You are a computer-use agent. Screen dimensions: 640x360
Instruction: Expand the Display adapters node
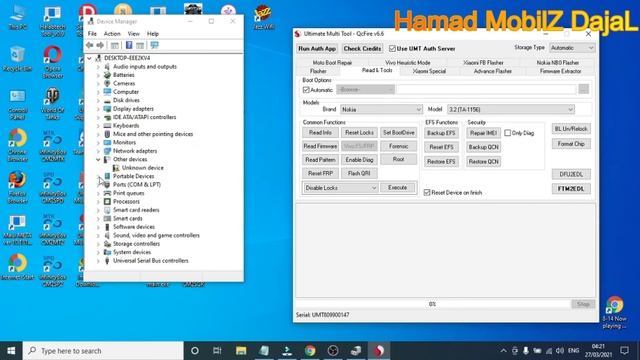(98, 109)
